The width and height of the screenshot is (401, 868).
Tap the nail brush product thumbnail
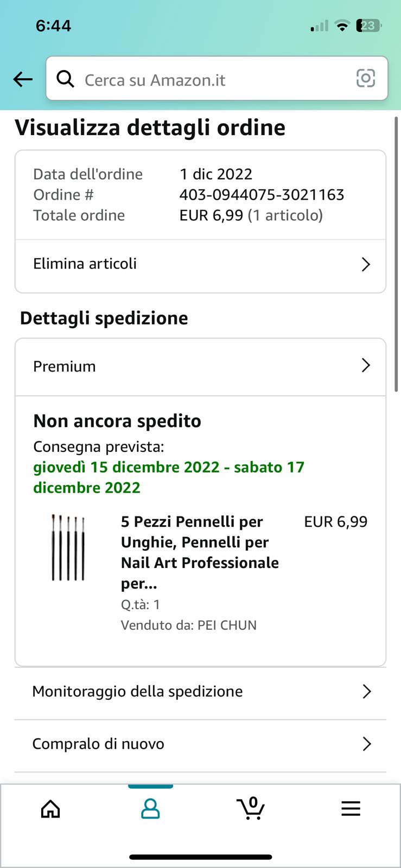point(68,547)
